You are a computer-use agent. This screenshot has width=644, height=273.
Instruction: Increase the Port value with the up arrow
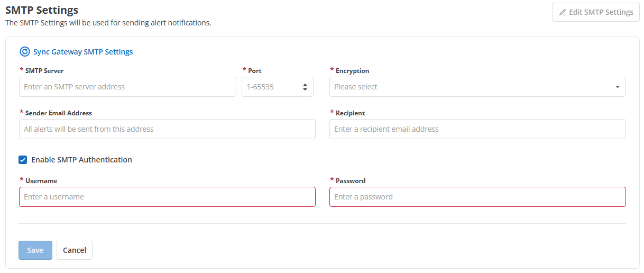305,85
